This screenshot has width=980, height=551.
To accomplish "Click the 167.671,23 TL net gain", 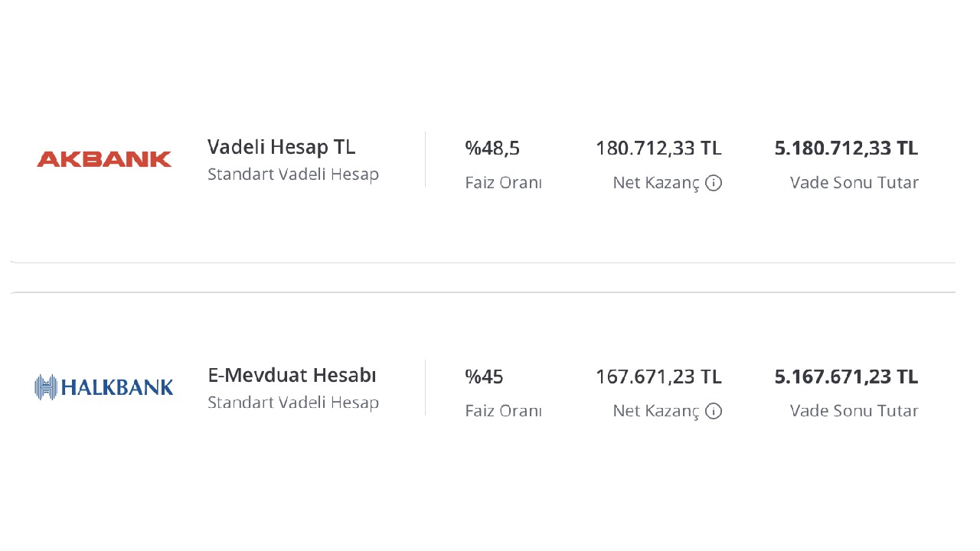I will [x=658, y=377].
